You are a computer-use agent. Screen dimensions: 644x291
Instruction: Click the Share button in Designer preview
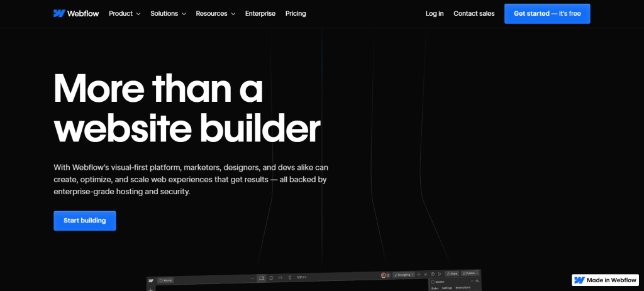452,273
